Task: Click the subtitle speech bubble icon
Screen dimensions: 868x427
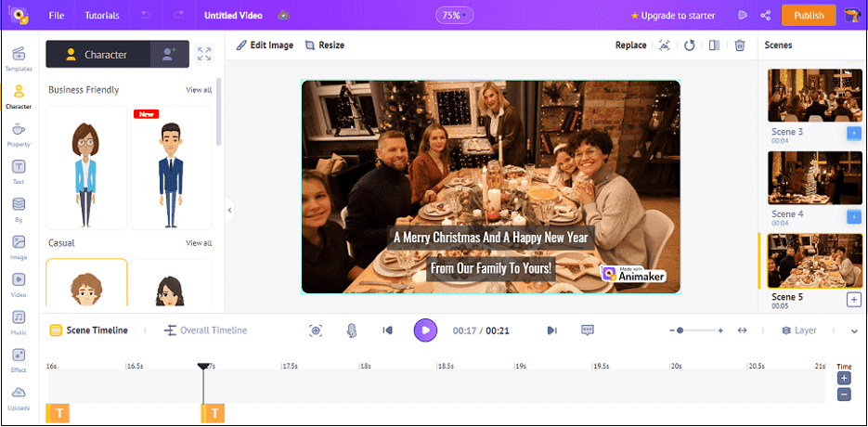Action: [x=588, y=330]
